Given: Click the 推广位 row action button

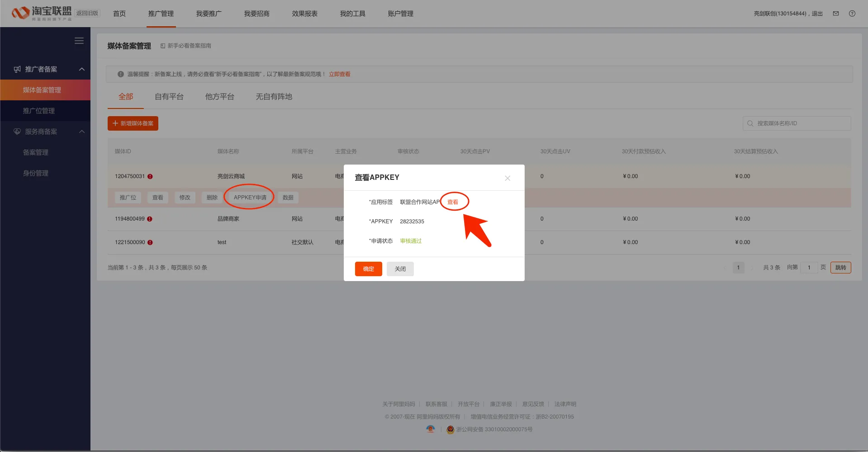Looking at the screenshot, I should click(128, 198).
